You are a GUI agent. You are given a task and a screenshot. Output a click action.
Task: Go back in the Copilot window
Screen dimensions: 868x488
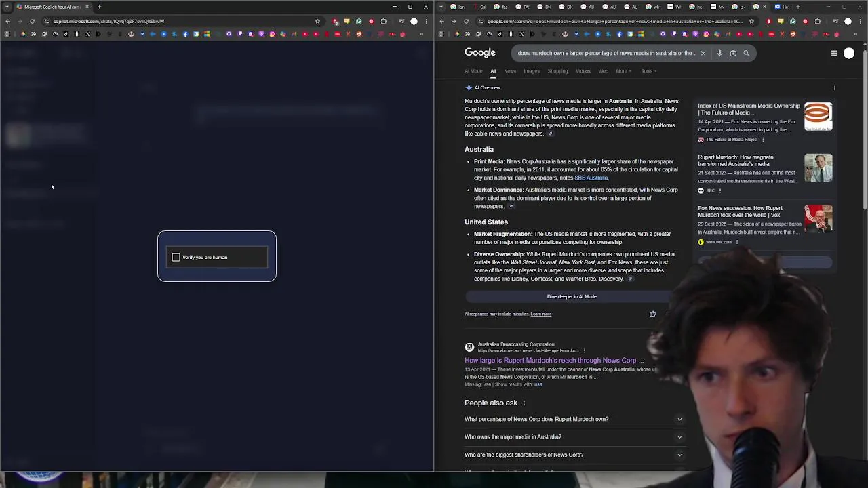click(x=7, y=21)
